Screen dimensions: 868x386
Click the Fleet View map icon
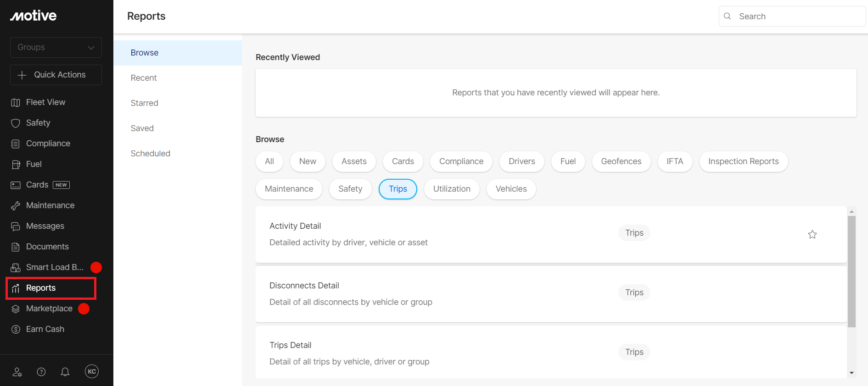pos(16,102)
